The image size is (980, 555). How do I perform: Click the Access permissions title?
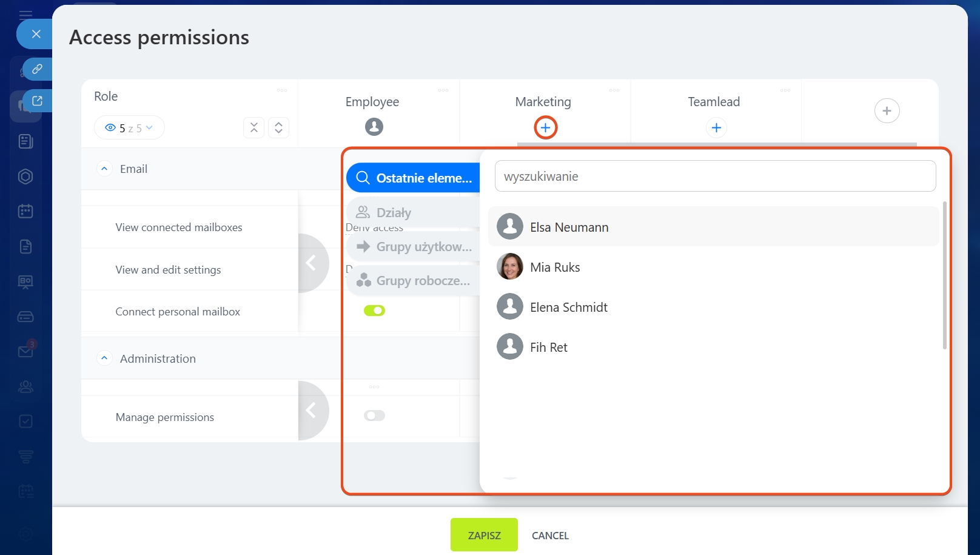click(159, 38)
